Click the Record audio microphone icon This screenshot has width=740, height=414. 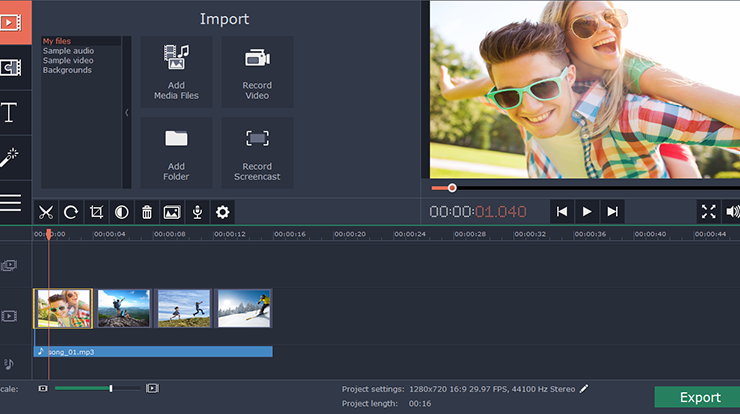point(197,212)
